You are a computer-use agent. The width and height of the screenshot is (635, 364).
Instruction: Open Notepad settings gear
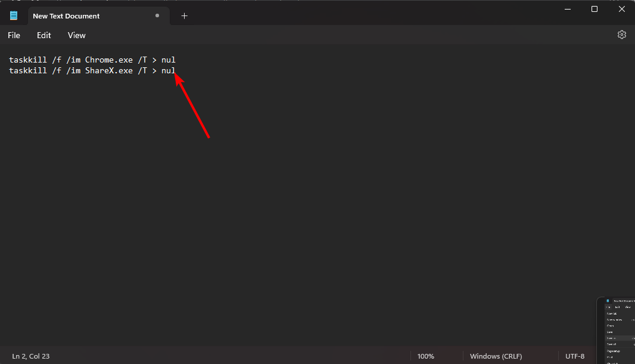(622, 35)
